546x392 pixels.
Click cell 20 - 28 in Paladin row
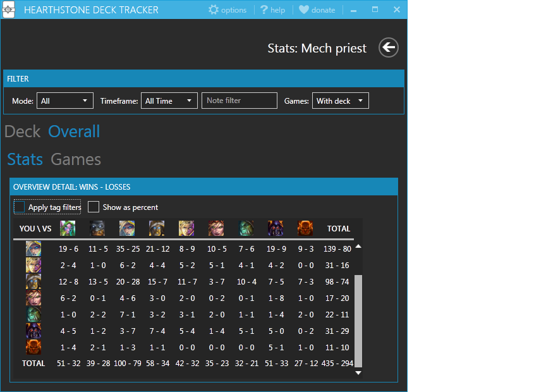click(x=128, y=281)
